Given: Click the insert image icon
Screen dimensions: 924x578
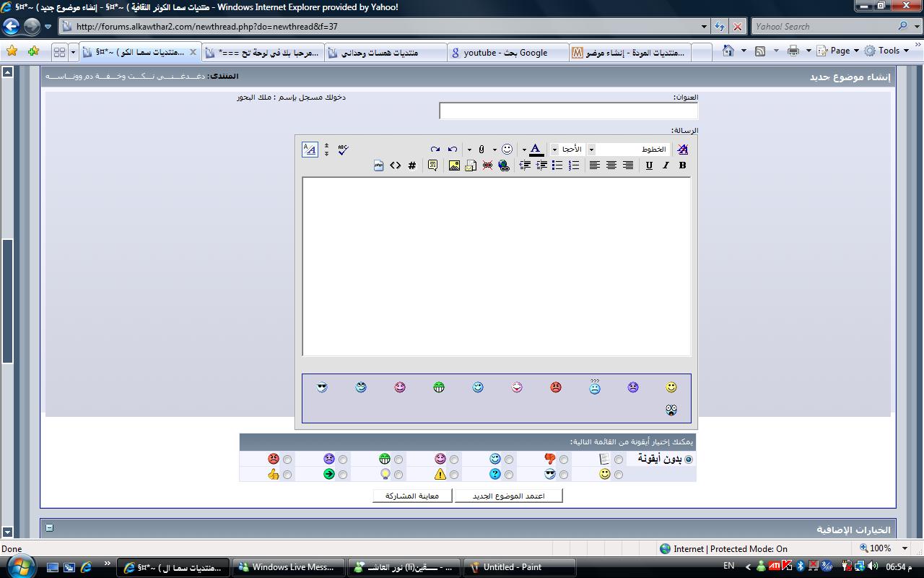Looking at the screenshot, I should [x=454, y=165].
